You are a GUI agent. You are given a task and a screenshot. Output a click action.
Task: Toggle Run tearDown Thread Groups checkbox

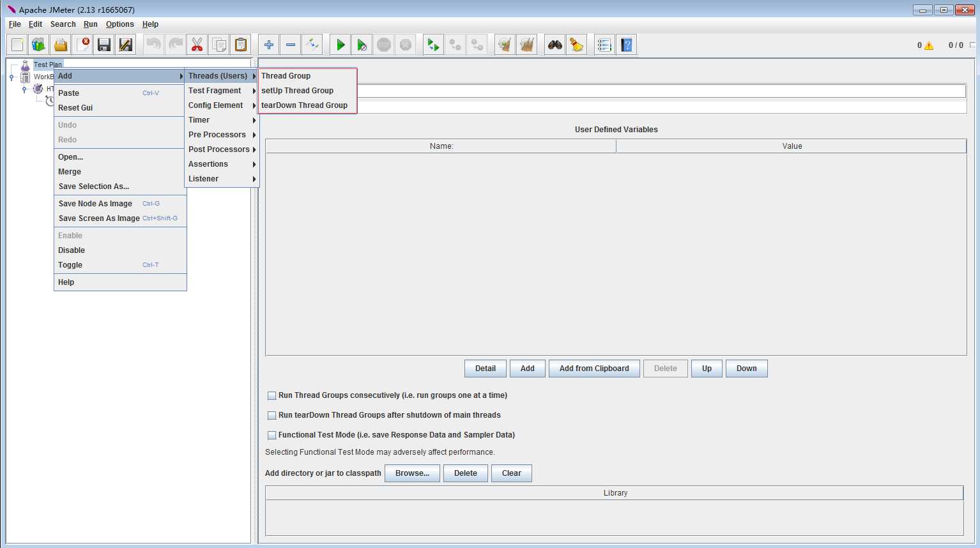pyautogui.click(x=272, y=415)
